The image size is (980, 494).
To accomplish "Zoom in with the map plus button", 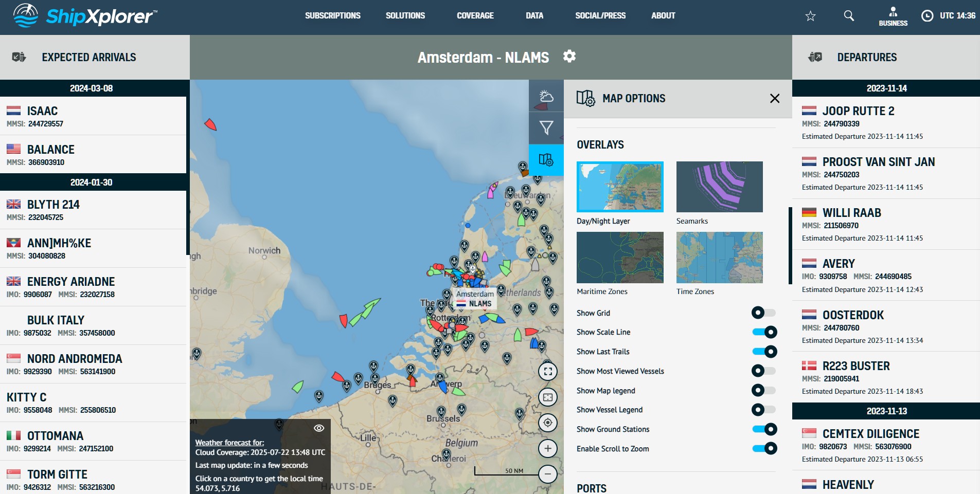I will [548, 449].
